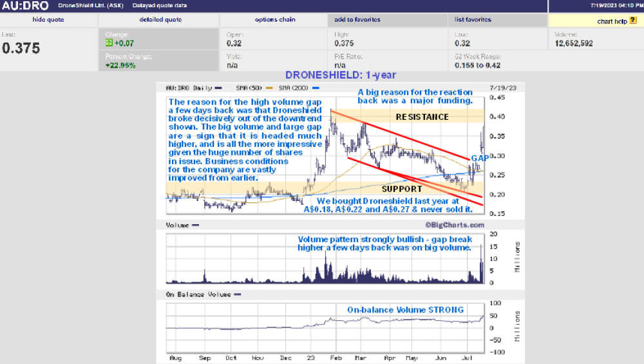Click the SMA (50) legend label

(x=249, y=88)
